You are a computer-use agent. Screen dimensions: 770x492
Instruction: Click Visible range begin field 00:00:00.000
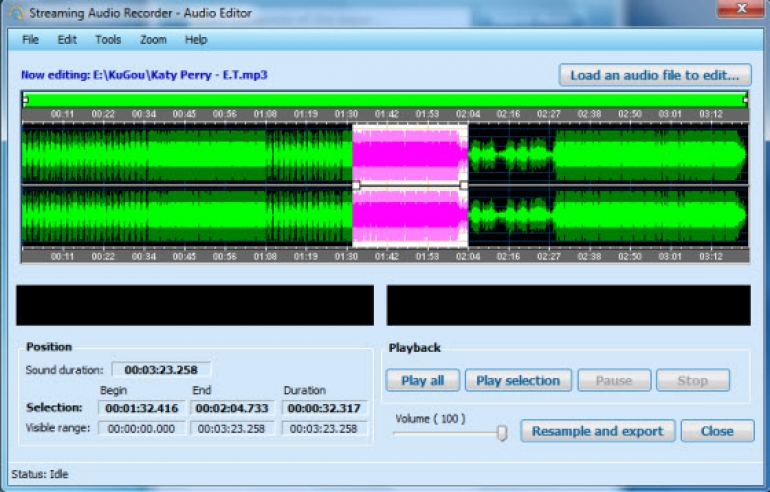[141, 429]
